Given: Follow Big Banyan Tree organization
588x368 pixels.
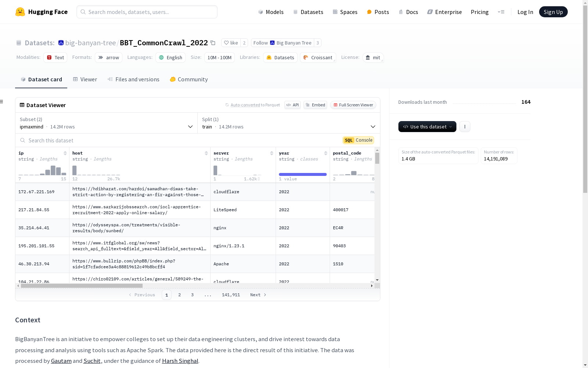Looking at the screenshot, I should (282, 43).
